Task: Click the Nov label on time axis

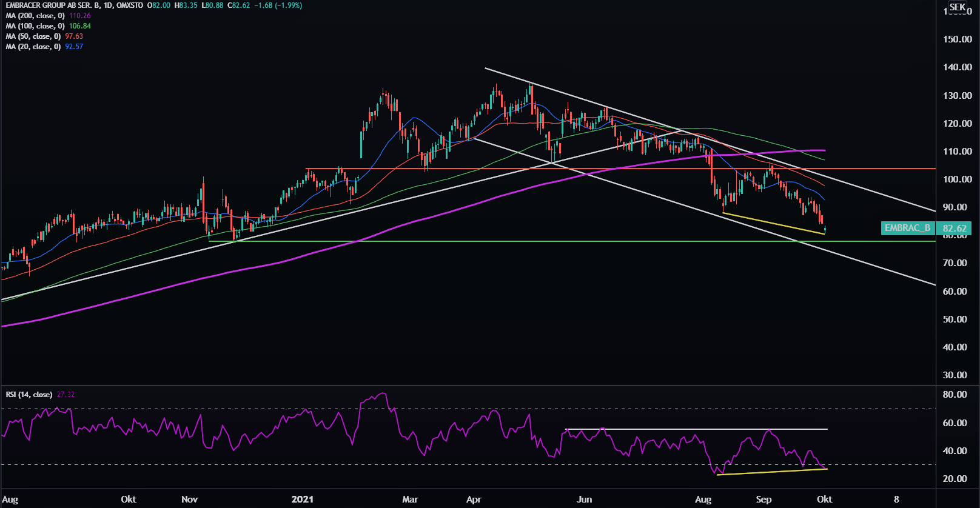Action: point(189,500)
